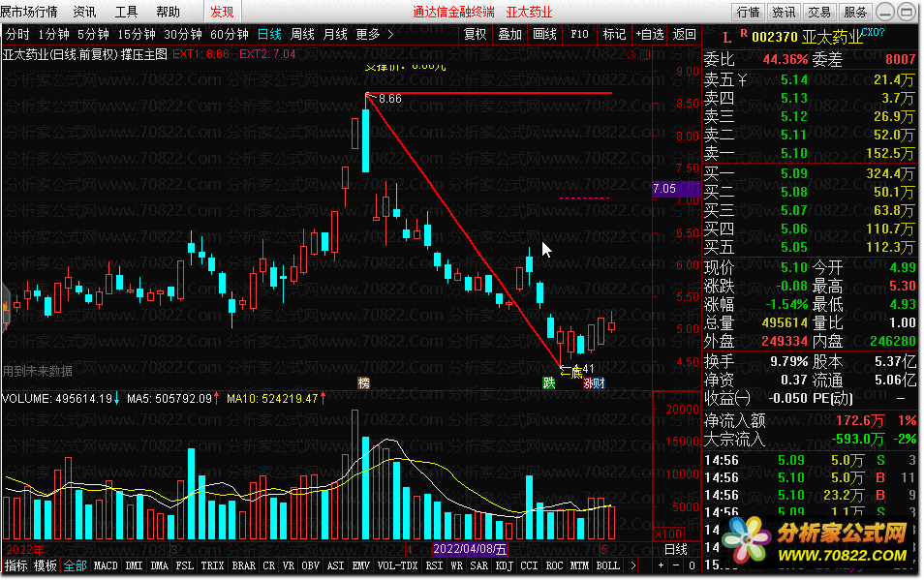Select the 日线 daily period

point(269,35)
